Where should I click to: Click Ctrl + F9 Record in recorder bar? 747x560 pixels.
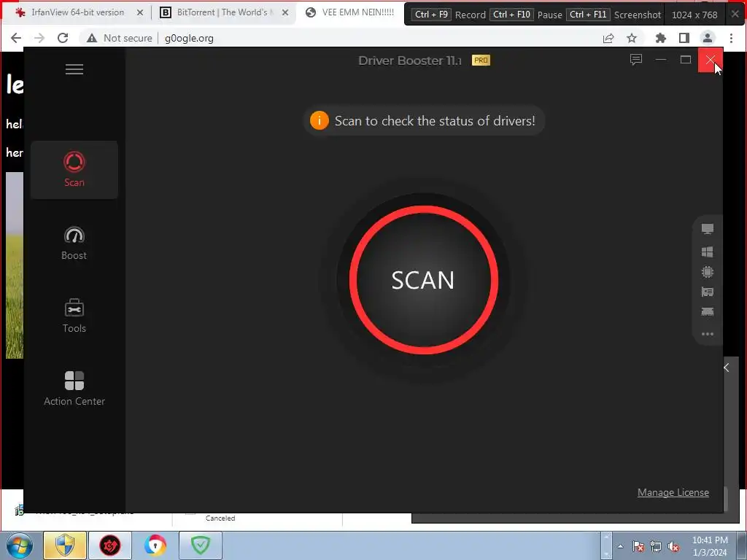click(x=449, y=15)
